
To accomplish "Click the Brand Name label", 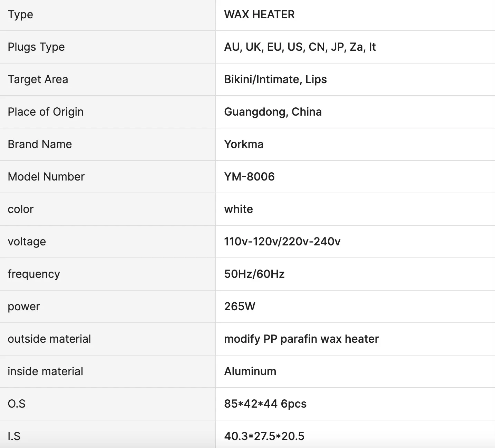I will point(40,144).
